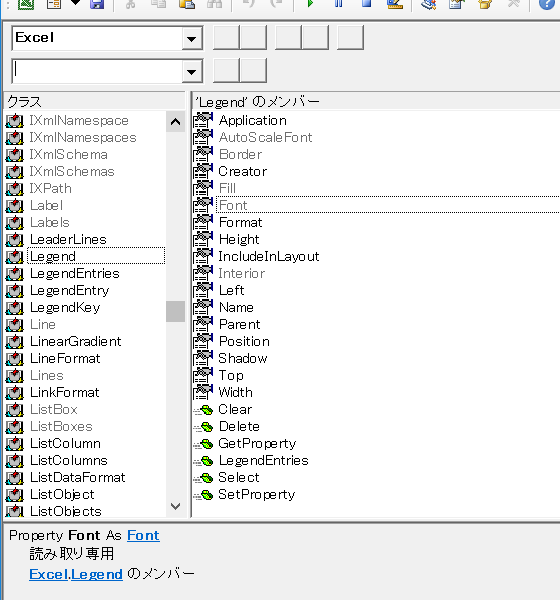The image size is (560, 600).
Task: Click the class list scroll up arrow
Action: coord(175,122)
